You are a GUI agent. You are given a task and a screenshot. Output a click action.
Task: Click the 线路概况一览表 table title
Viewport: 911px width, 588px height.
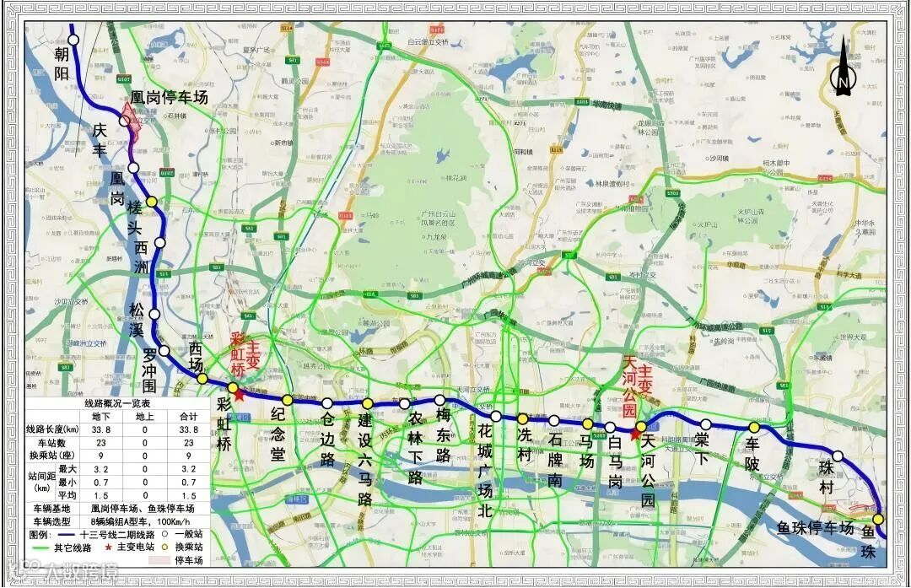click(x=117, y=403)
